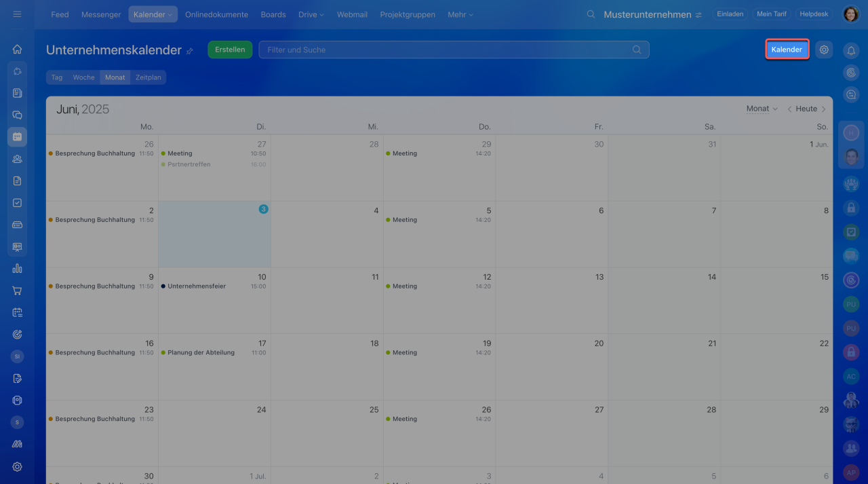Open user profile avatar top right

[x=850, y=14]
